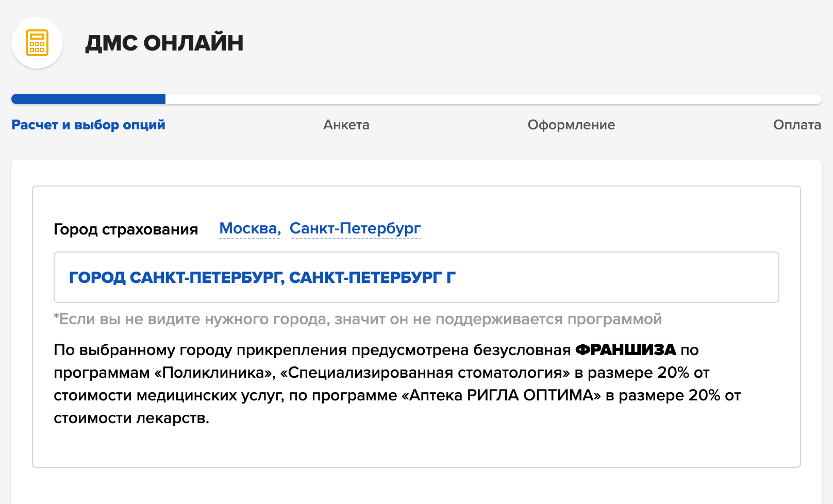Click the Город страхования label

tap(126, 229)
